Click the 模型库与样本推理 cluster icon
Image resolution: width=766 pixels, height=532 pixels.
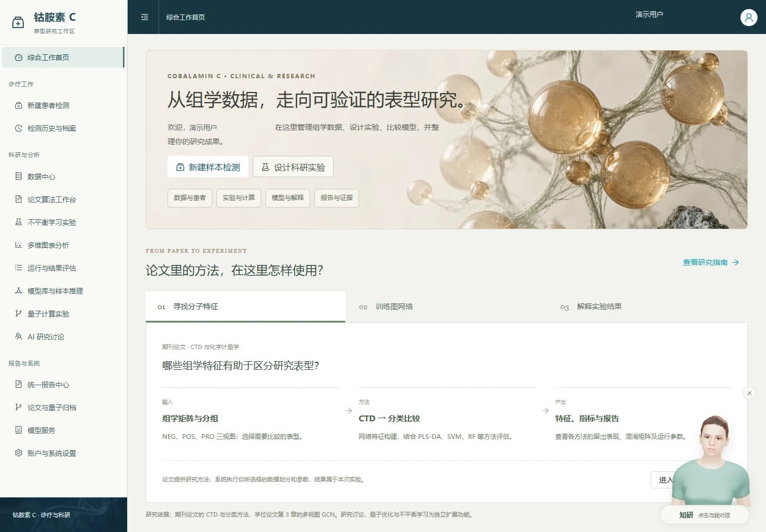(x=19, y=290)
